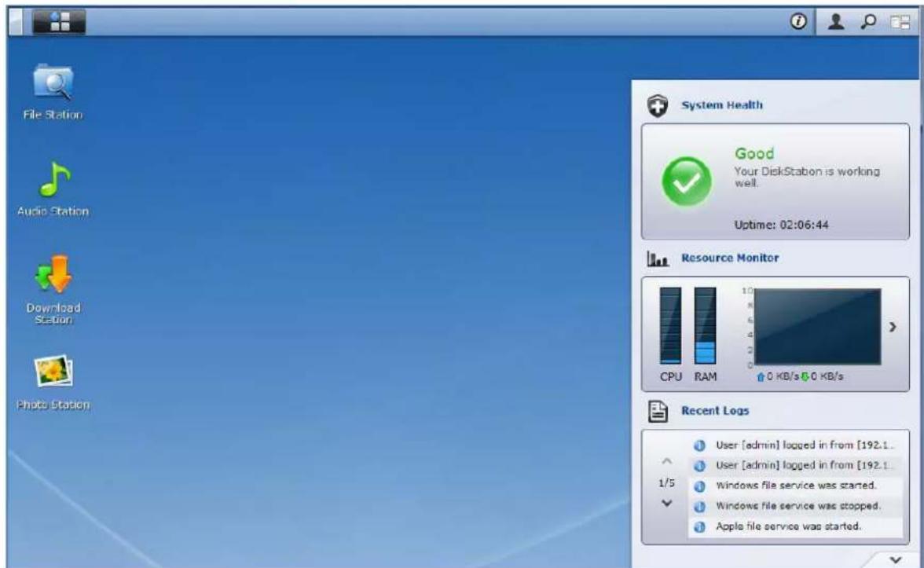924x568 pixels.
Task: Click the log page indicator 1/5
Action: tap(666, 483)
